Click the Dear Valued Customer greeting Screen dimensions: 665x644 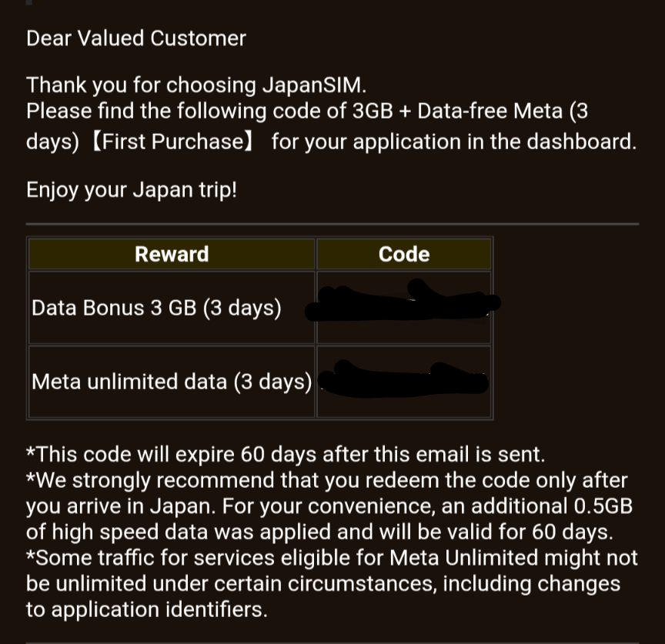click(x=136, y=38)
